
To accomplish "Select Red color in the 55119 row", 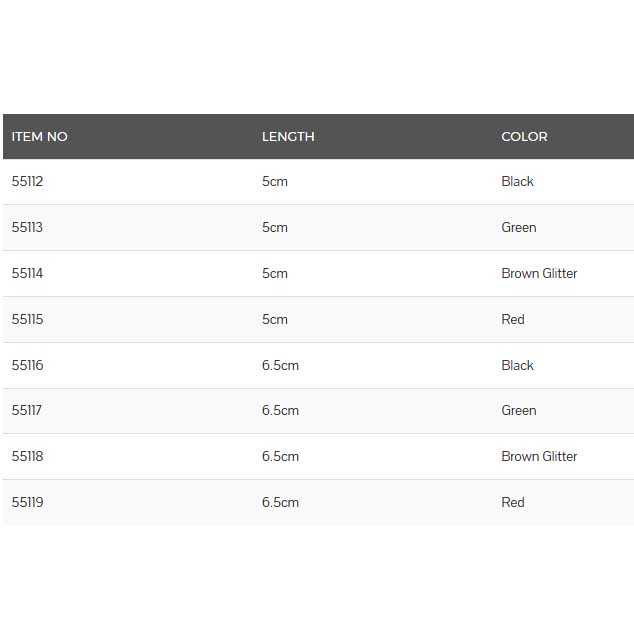I will click(512, 503).
